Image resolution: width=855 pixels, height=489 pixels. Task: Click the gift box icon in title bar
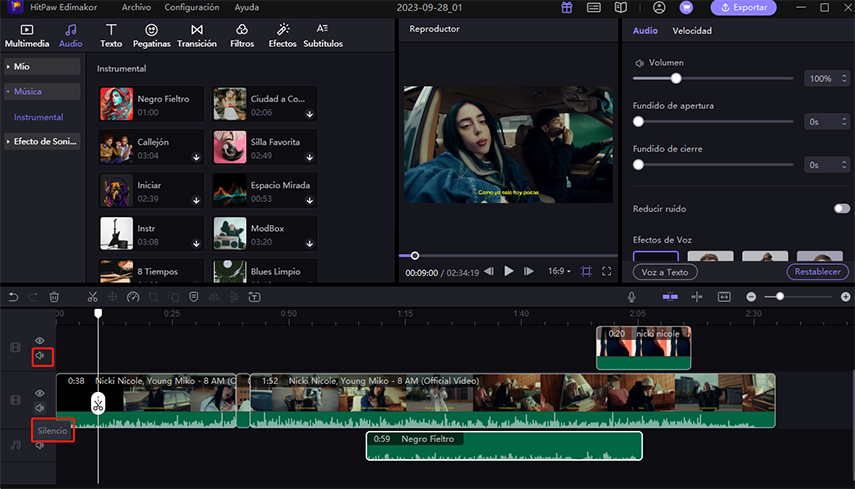pos(567,8)
